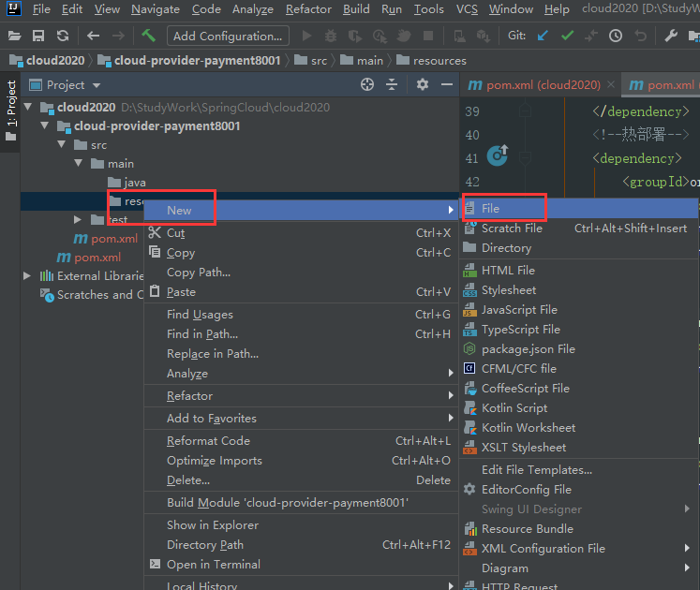
Task: Close the pom.xml (cloud2020) tab
Action: (x=611, y=84)
